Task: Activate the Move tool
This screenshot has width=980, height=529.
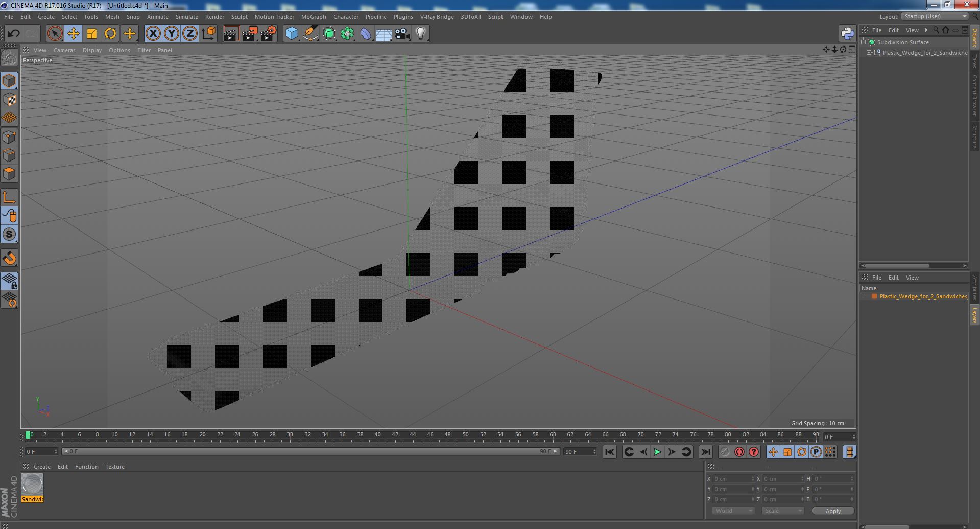Action: [73, 34]
